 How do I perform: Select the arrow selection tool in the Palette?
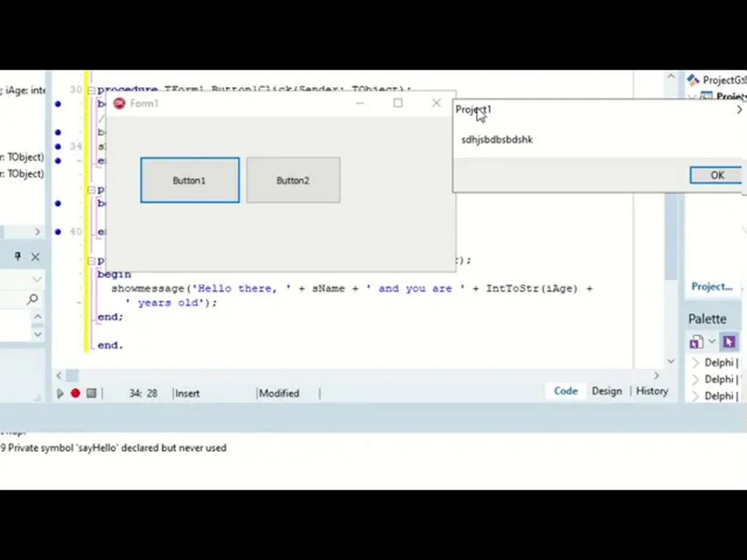729,342
